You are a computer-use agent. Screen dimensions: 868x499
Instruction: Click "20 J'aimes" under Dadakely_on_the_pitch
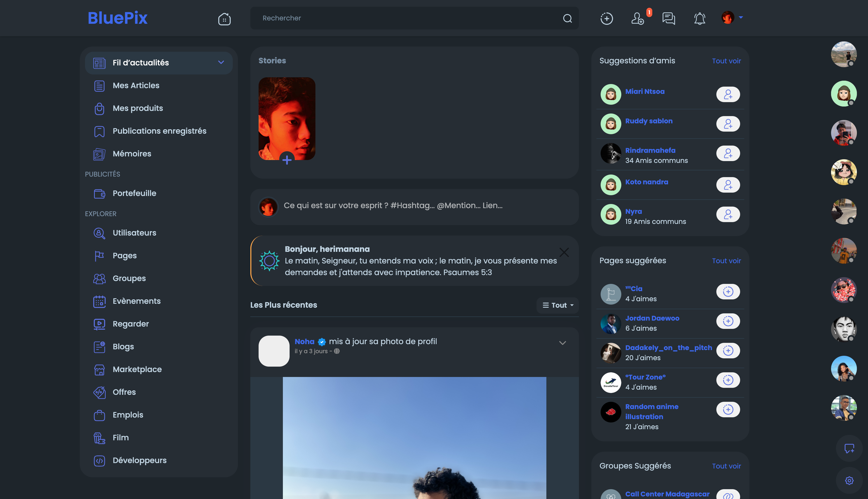pos(643,358)
